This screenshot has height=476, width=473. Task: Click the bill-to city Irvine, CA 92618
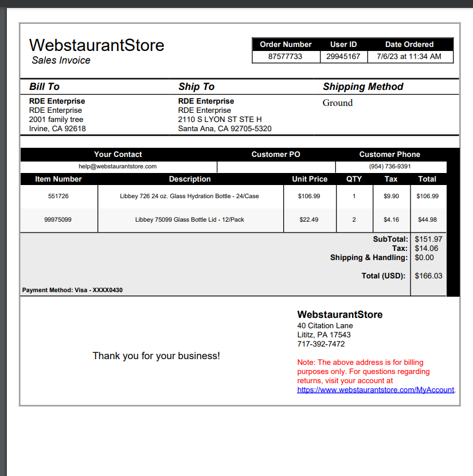point(57,128)
